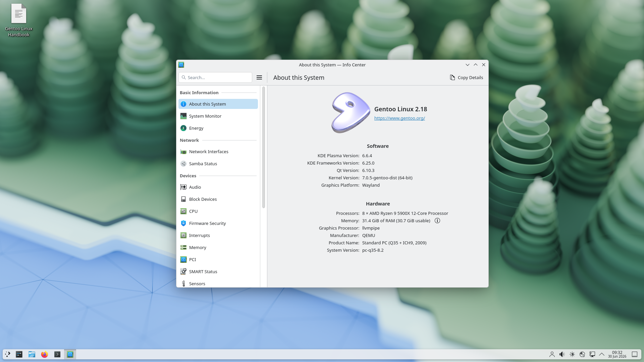Click the graphics processor value 'llvmpipe'
Screen dimensions: 644x362
(x=371, y=228)
